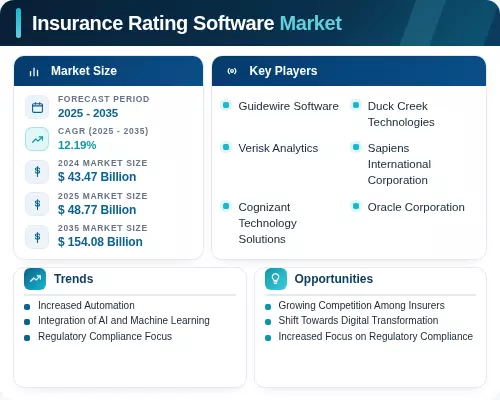
Task: Click the Guidewire Software entry
Action: coord(288,106)
